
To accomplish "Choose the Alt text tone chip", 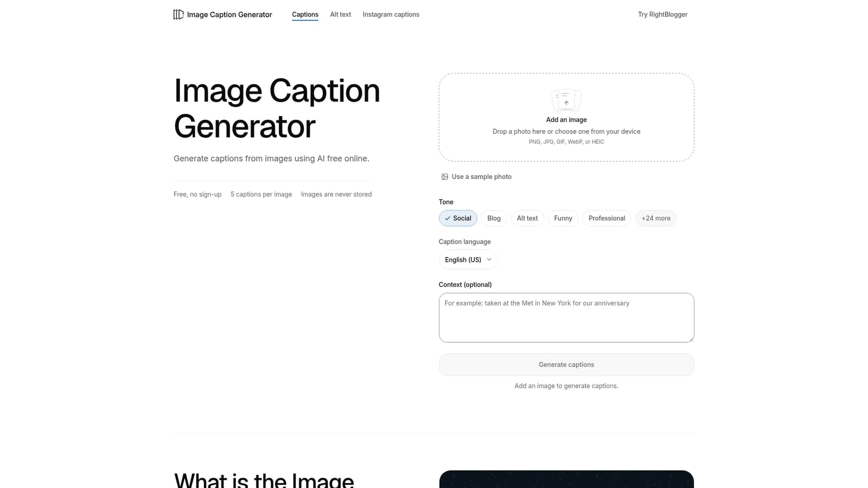I will pyautogui.click(x=527, y=219).
